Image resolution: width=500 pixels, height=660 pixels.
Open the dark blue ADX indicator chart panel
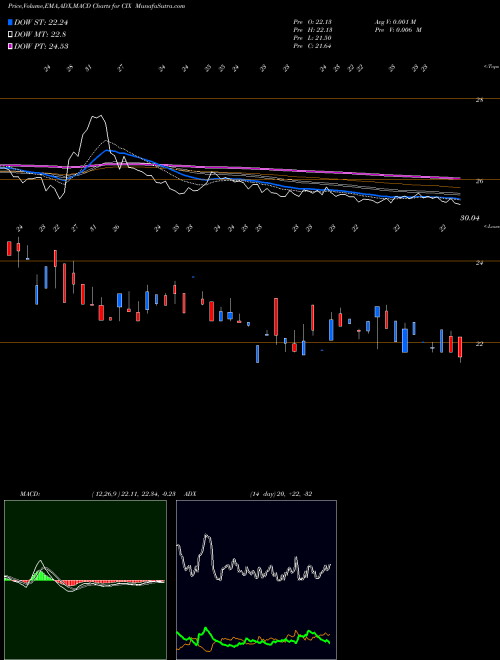coord(256,580)
